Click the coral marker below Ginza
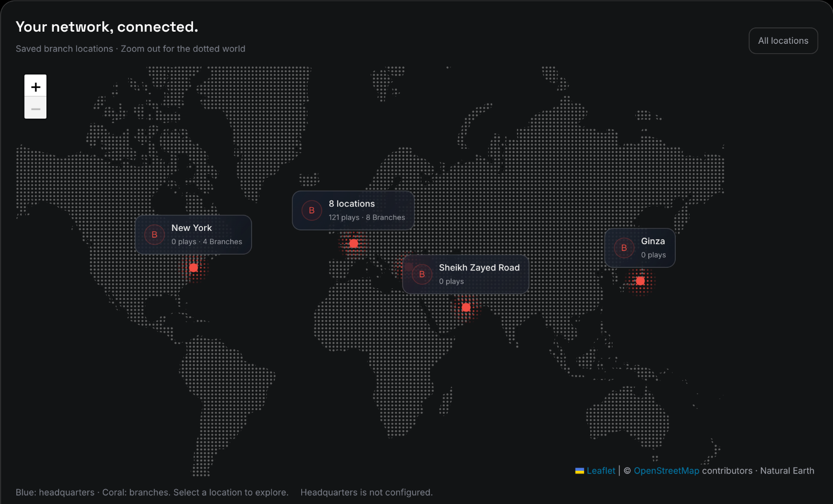833x504 pixels. point(640,281)
